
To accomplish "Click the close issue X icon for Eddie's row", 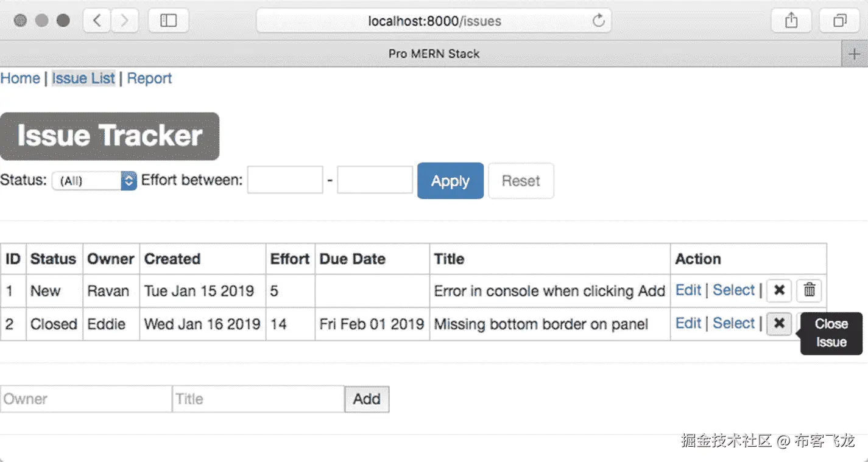I will coord(778,323).
